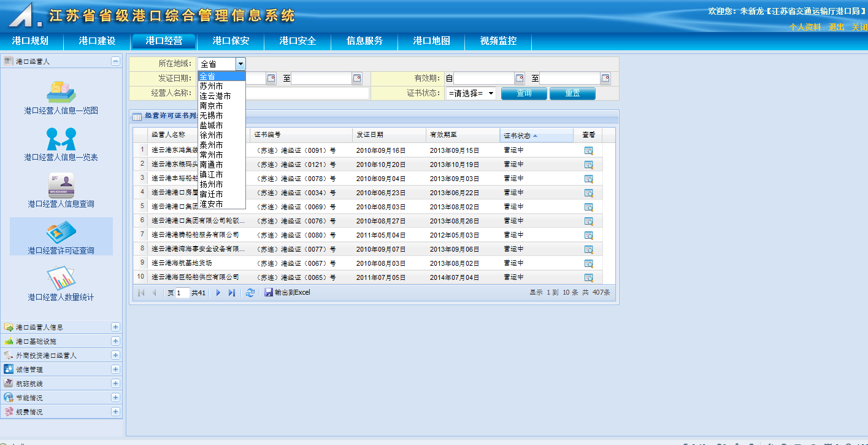Open 港口经营人数量统计 chart icon

coord(61,279)
